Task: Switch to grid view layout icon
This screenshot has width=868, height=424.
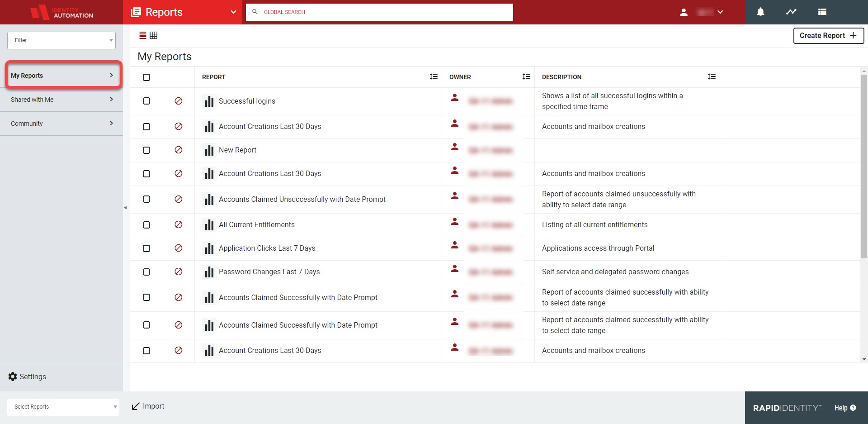Action: click(x=154, y=35)
